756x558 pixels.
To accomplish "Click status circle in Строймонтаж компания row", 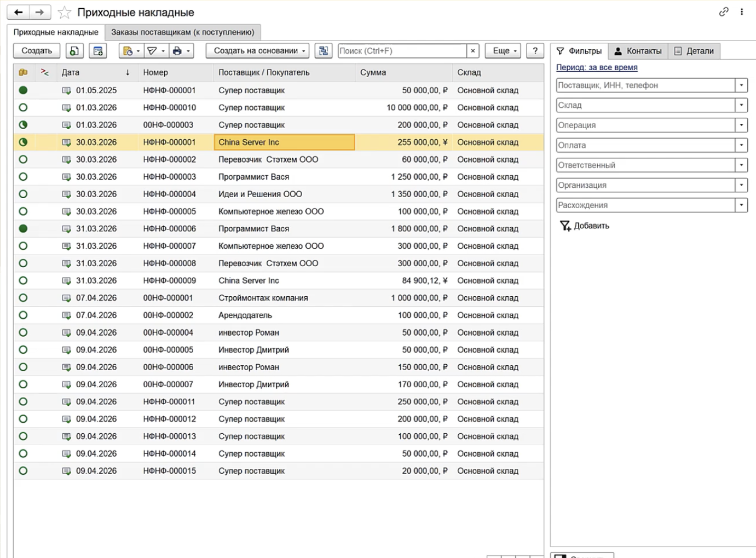I will click(x=23, y=298).
